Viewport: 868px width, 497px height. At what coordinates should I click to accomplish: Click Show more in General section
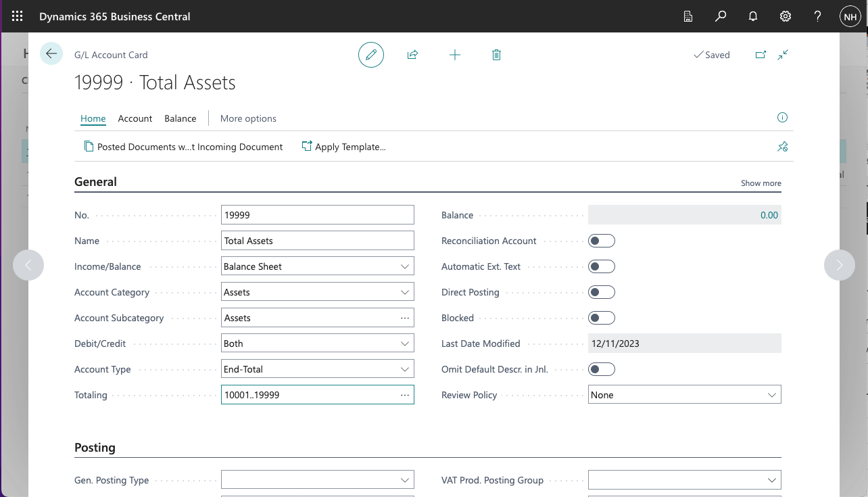[x=761, y=183]
